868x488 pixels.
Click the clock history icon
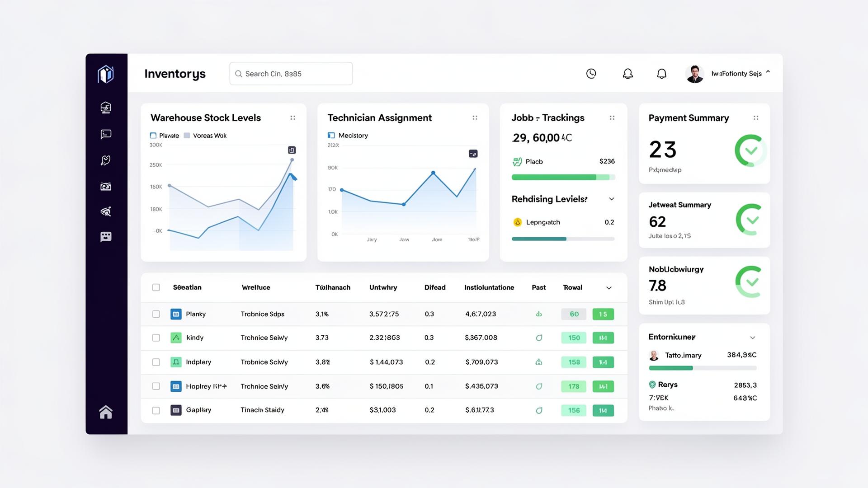coord(591,74)
